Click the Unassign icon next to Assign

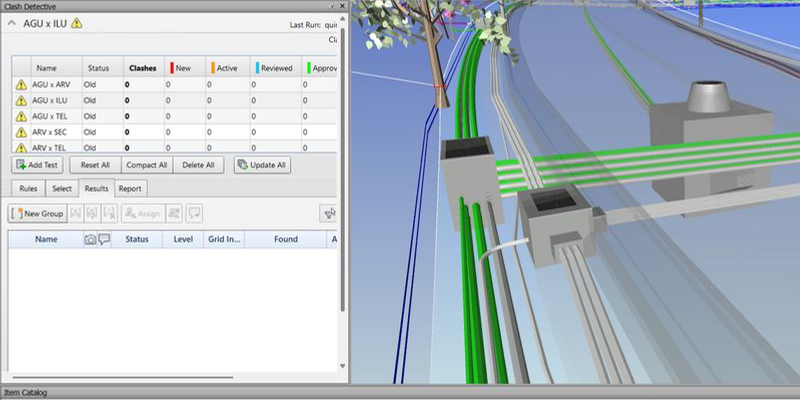click(174, 213)
